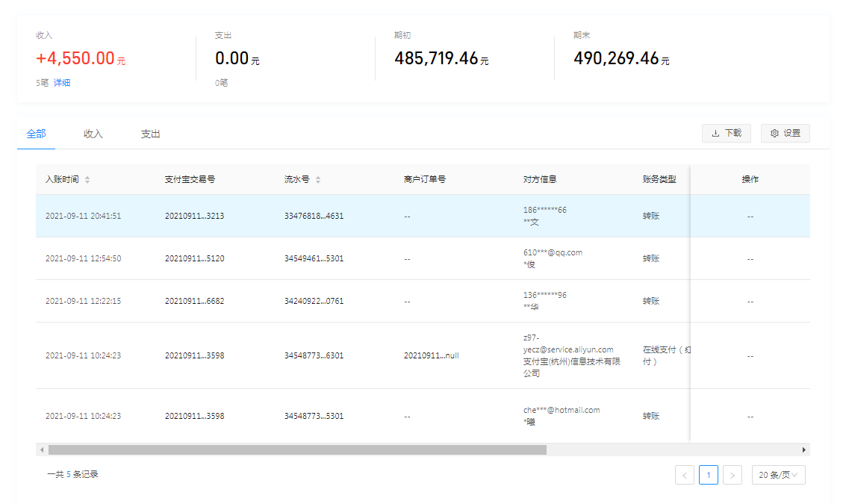Click the horizontal scrollbar right arrow
The width and height of the screenshot is (846, 504).
click(803, 450)
